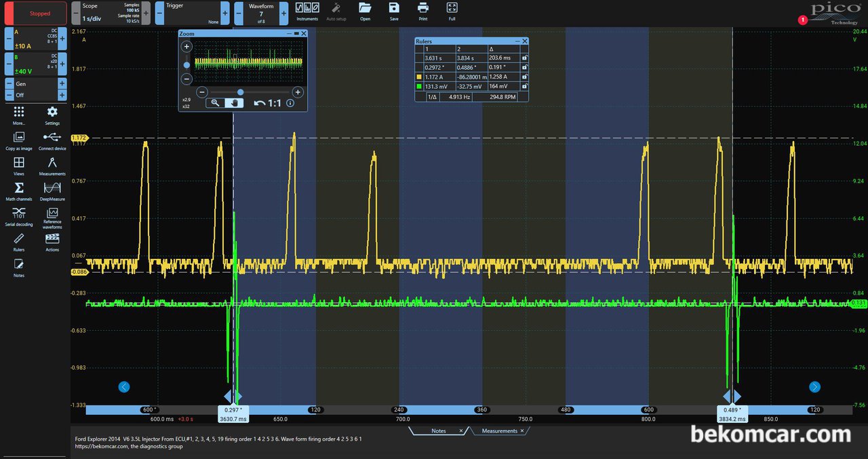Screen dimensions: 868x459
Task: Close the Notes tab
Action: tap(461, 431)
